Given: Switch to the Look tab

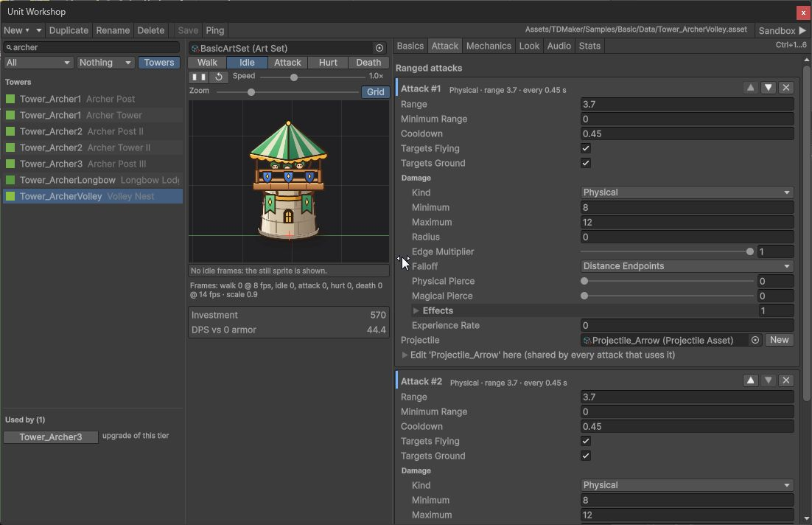Looking at the screenshot, I should [x=529, y=46].
